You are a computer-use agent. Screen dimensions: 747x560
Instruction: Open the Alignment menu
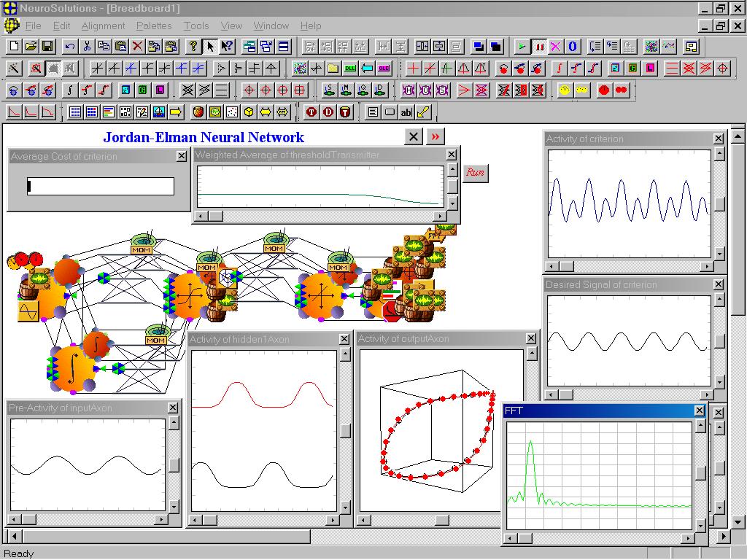(103, 26)
